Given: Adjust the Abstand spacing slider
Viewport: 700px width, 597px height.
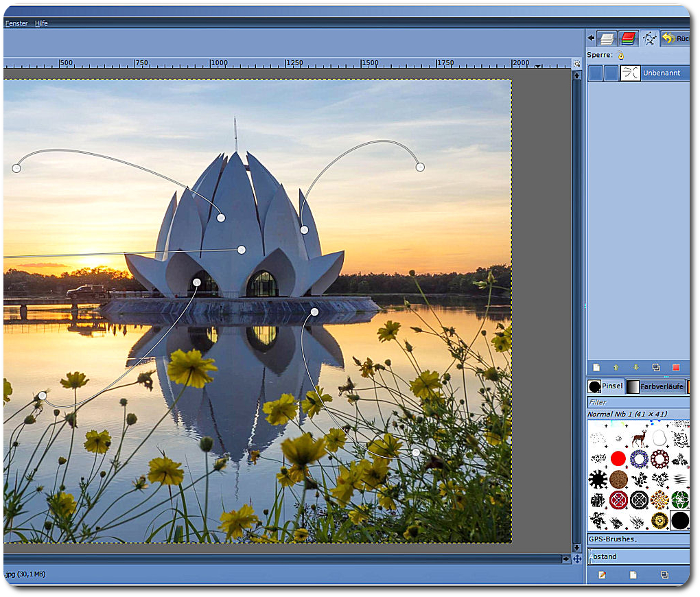Looking at the screenshot, I should pos(638,557).
